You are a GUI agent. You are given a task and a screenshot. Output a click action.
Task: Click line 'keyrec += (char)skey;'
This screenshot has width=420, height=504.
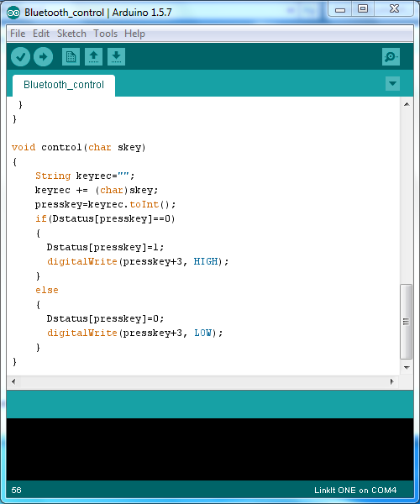point(97,190)
